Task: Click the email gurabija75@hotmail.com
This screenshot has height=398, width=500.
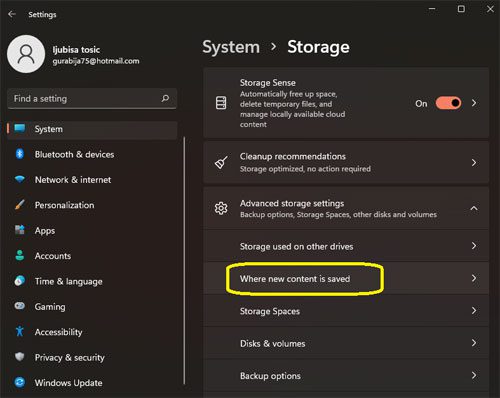Action: click(96, 61)
